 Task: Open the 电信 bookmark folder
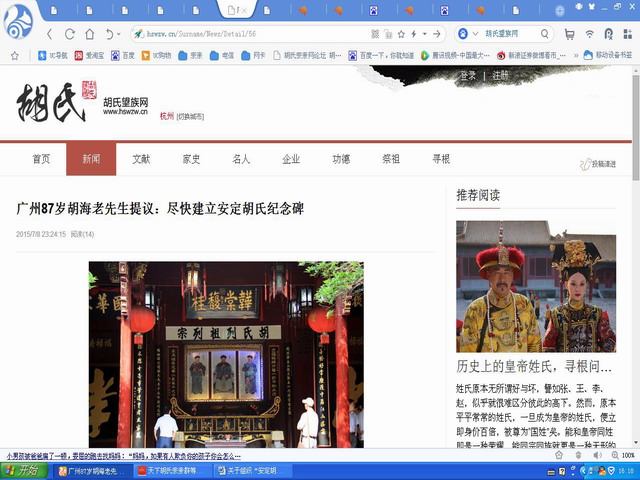(222, 56)
